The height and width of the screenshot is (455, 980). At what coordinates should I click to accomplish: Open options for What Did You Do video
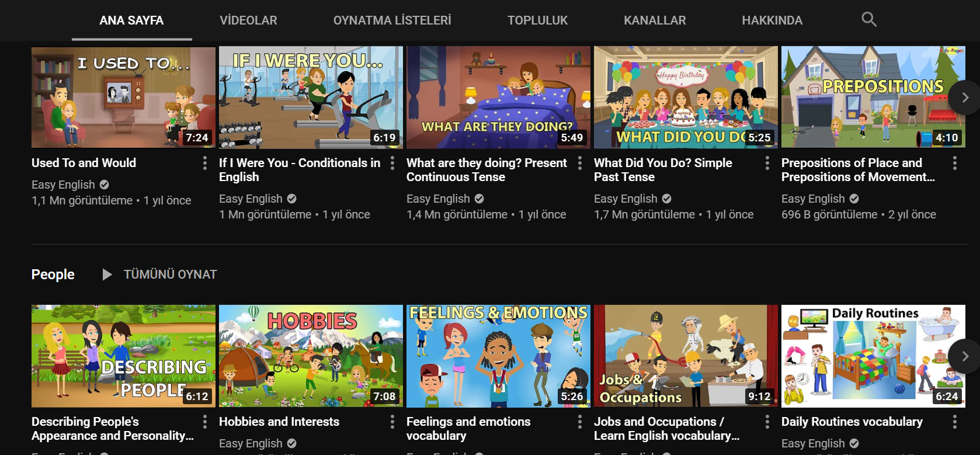click(x=767, y=163)
